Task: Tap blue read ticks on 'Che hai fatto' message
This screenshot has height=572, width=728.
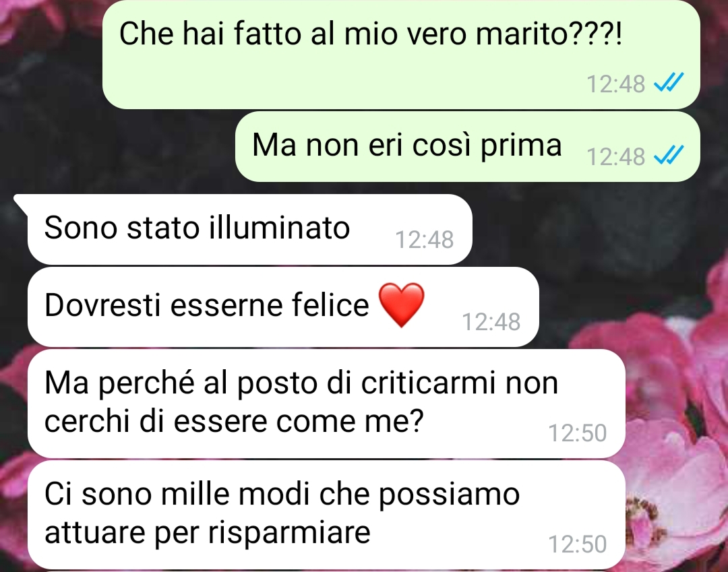Action: coord(669,84)
